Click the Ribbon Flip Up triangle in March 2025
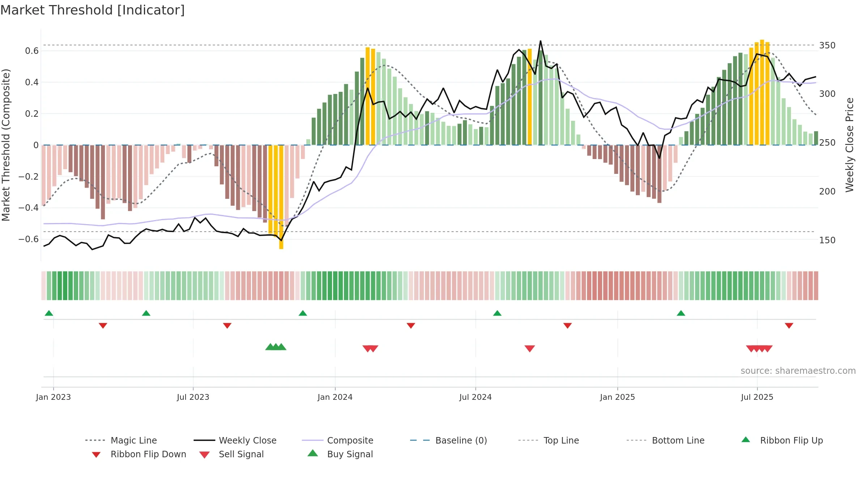This screenshot has height=488, width=868. (x=681, y=313)
